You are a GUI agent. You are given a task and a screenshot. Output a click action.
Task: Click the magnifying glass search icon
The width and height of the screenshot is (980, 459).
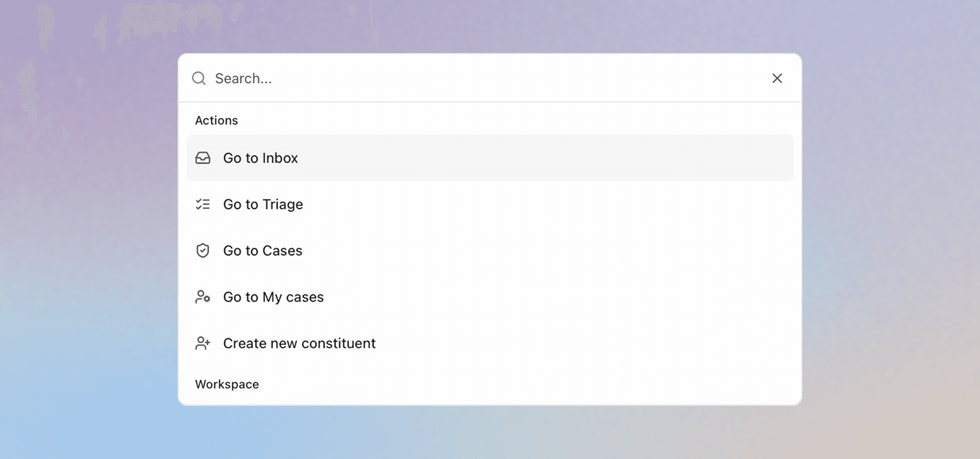(199, 78)
